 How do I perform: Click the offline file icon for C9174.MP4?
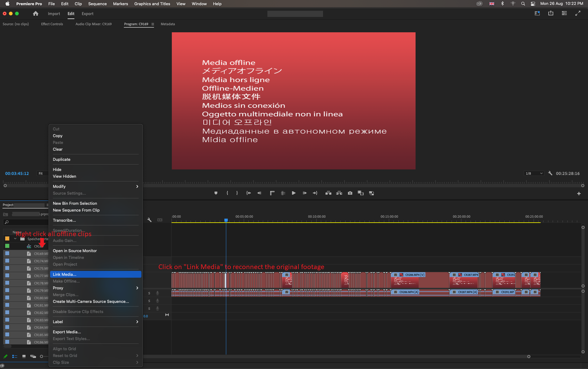[29, 261]
